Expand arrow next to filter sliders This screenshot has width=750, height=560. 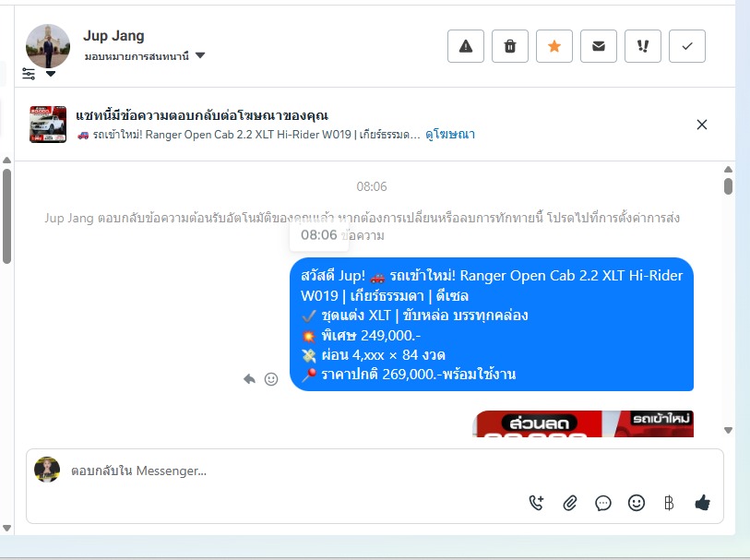tap(51, 74)
